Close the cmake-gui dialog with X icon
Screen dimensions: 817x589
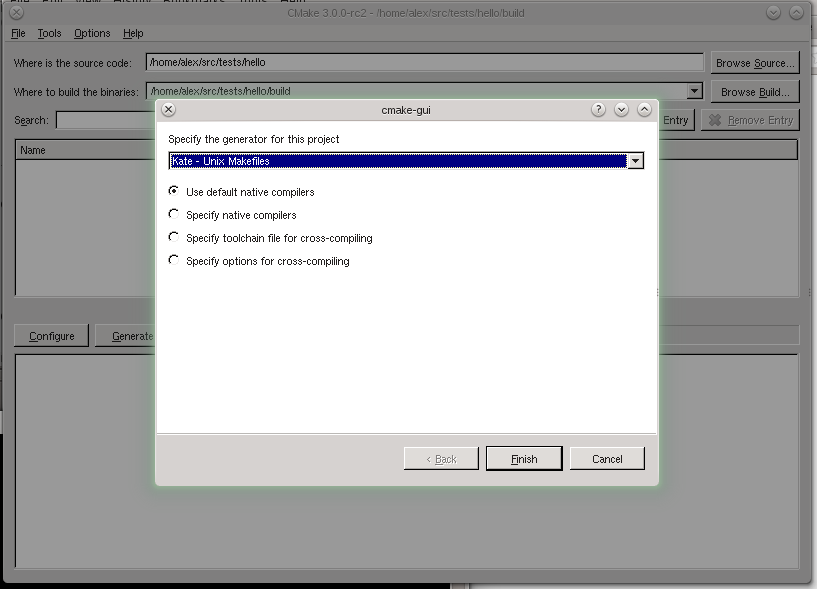pyautogui.click(x=168, y=110)
